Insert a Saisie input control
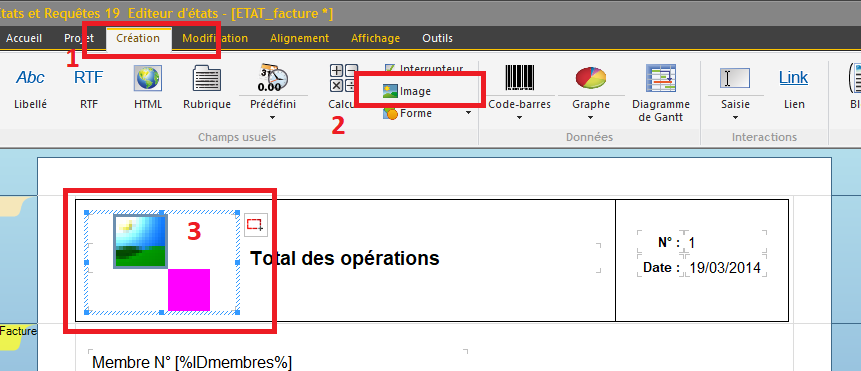Viewport: 861px width, 371px height. 735,88
